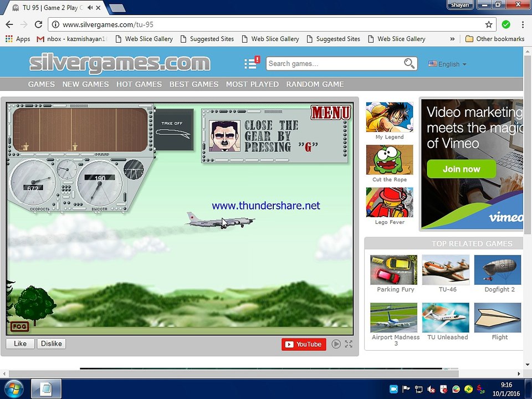532x399 pixels.
Task: Open the Windows Start button
Action: [x=13, y=389]
